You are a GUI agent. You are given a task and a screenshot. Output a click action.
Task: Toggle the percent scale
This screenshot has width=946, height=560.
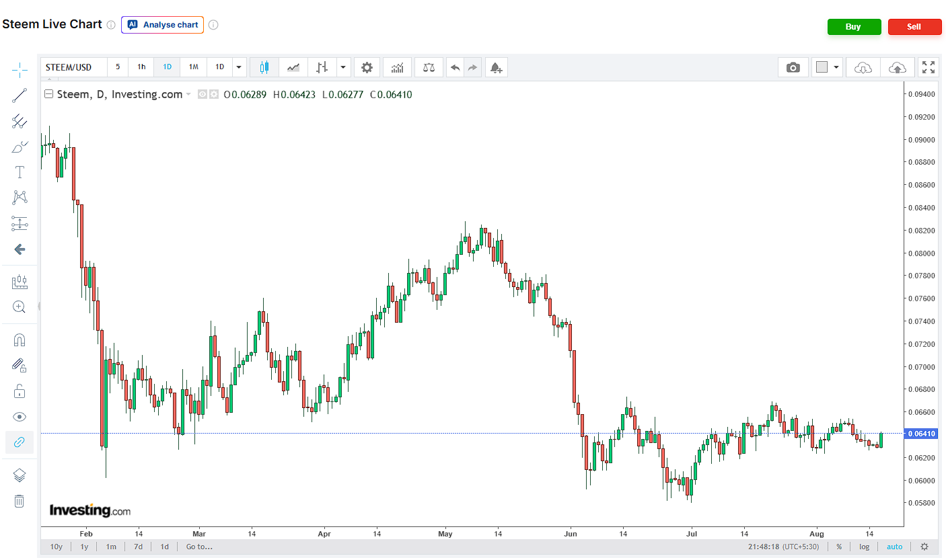click(x=839, y=547)
